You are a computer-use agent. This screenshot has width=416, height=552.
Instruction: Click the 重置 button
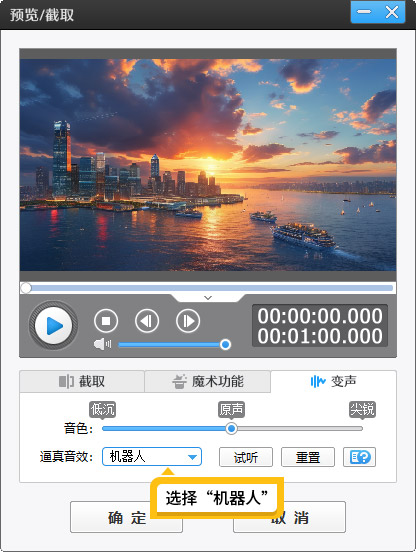click(x=308, y=457)
